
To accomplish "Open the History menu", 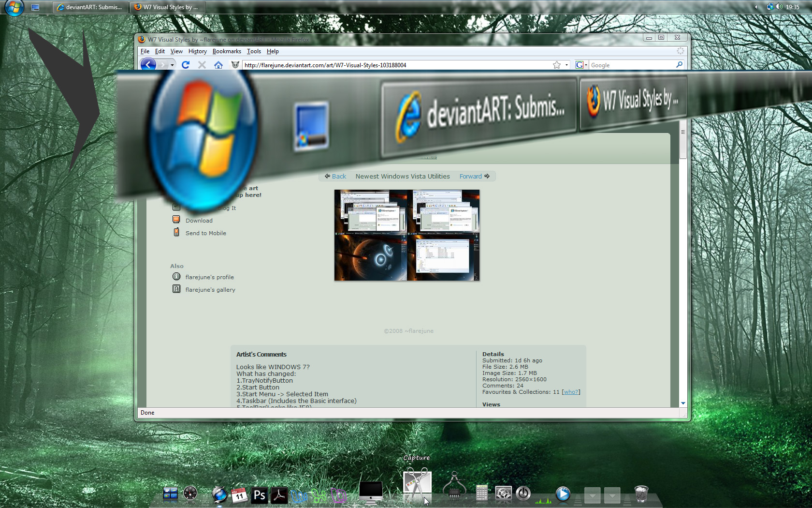I will [197, 51].
